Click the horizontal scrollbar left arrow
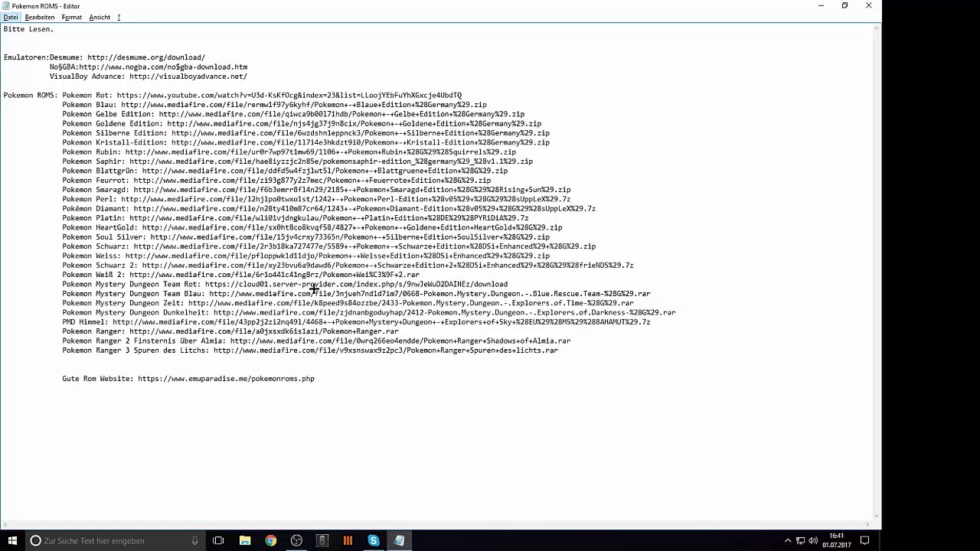 coord(4,524)
